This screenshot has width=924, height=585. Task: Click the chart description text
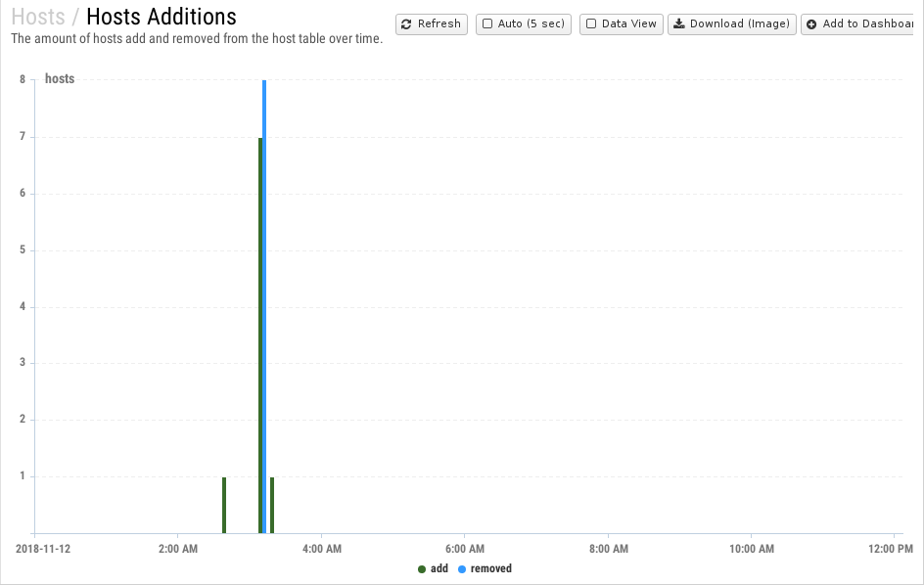197,39
